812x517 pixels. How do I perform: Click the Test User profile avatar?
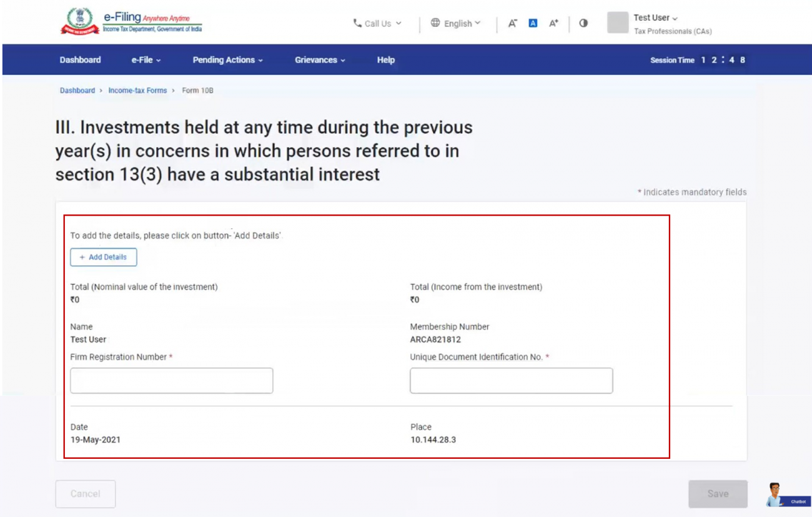click(x=617, y=23)
